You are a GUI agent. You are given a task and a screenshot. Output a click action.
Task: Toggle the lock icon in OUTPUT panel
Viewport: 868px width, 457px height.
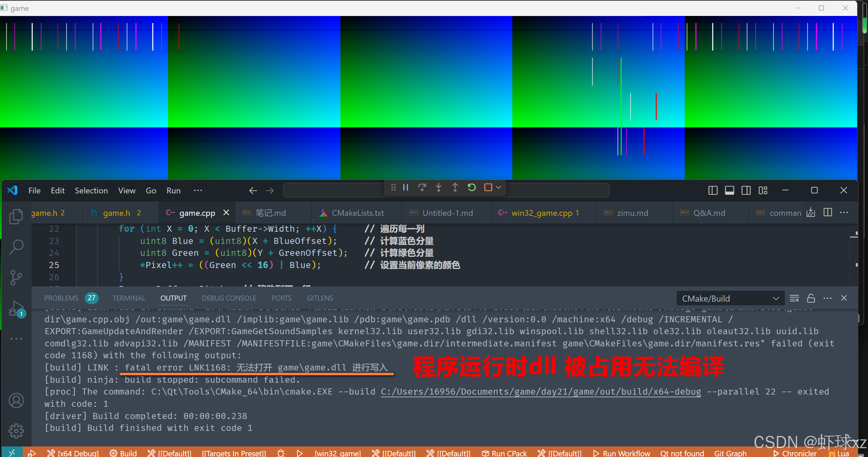click(x=811, y=298)
